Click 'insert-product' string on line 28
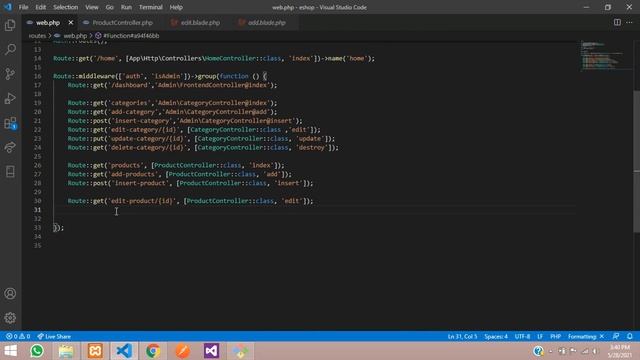 point(140,183)
